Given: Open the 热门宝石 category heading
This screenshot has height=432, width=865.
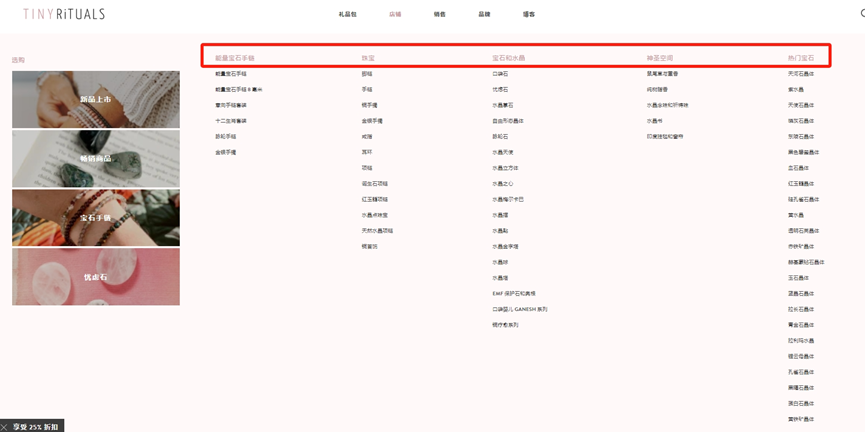Looking at the screenshot, I should pos(801,59).
